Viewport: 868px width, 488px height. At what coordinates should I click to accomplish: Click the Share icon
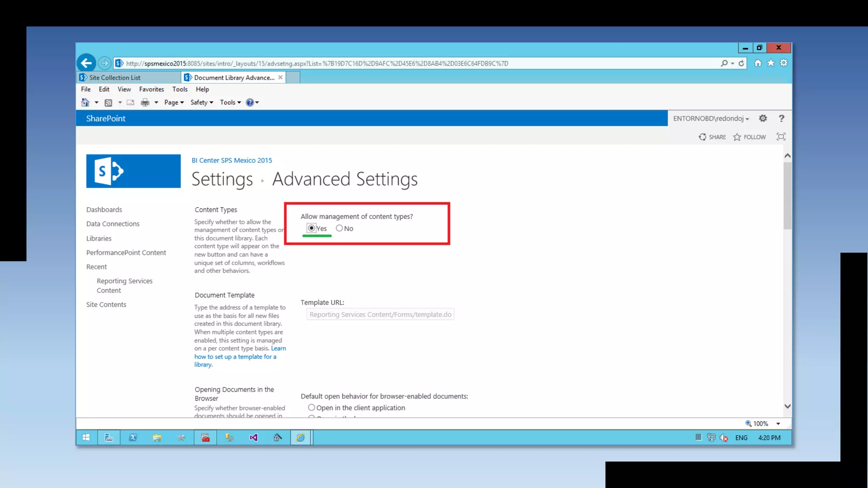click(x=702, y=137)
